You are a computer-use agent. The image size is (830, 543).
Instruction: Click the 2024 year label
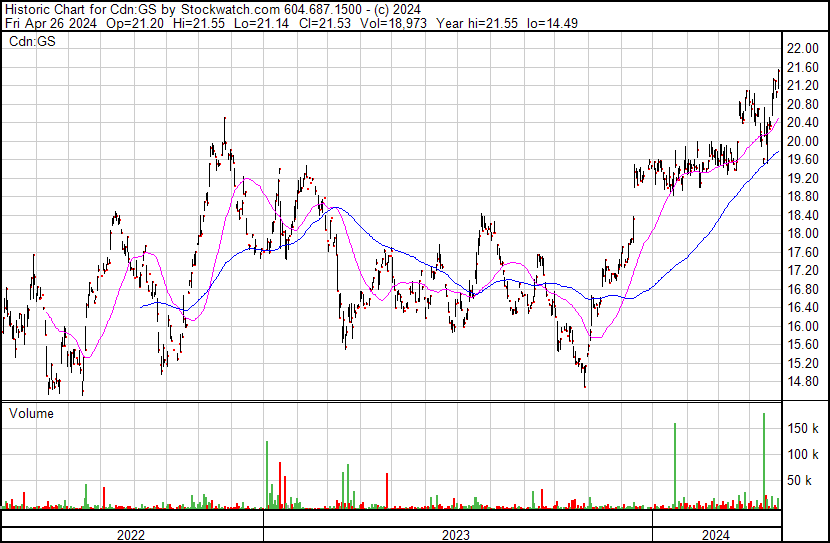[716, 535]
